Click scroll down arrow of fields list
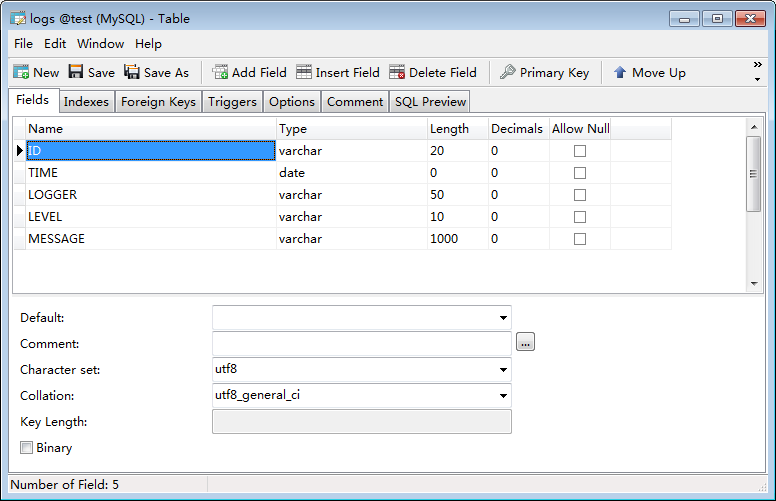 (x=754, y=284)
